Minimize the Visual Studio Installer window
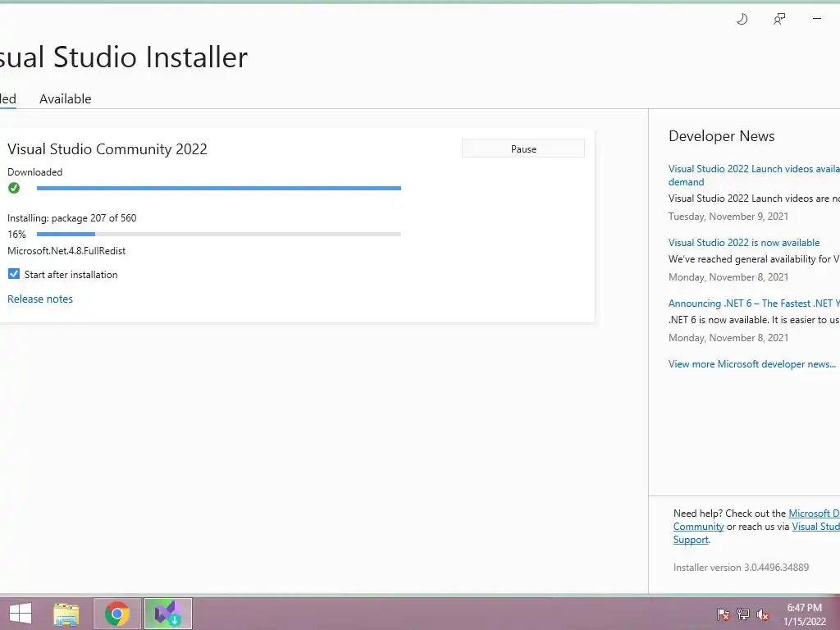This screenshot has height=630, width=840. click(x=816, y=19)
